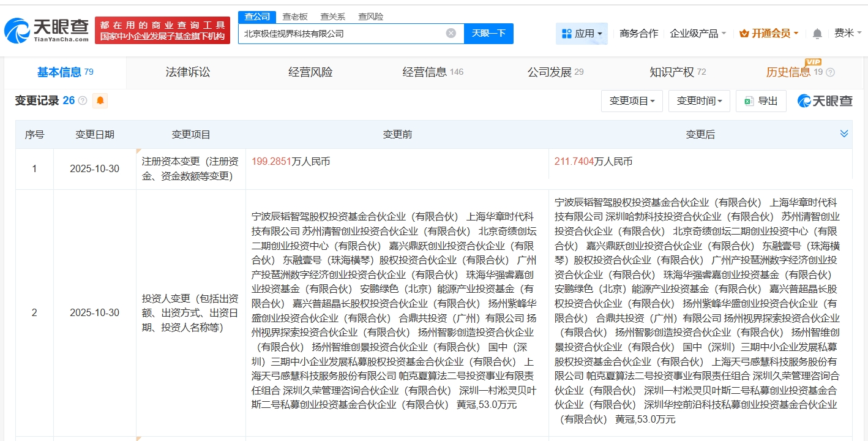Click the 2025-10-30 date in row 2
The height and width of the screenshot is (441, 868).
95,313
